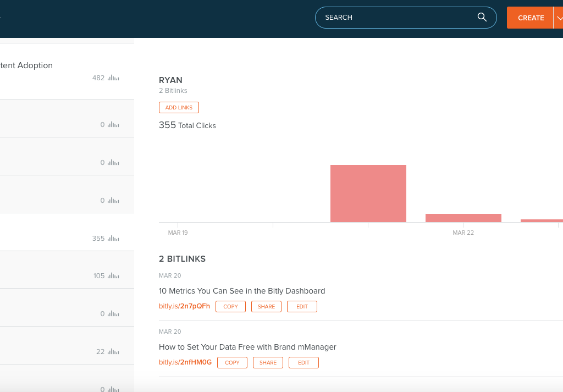Share the bitly.is/2n7pQFh link
Image resolution: width=563 pixels, height=392 pixels.
(x=267, y=307)
